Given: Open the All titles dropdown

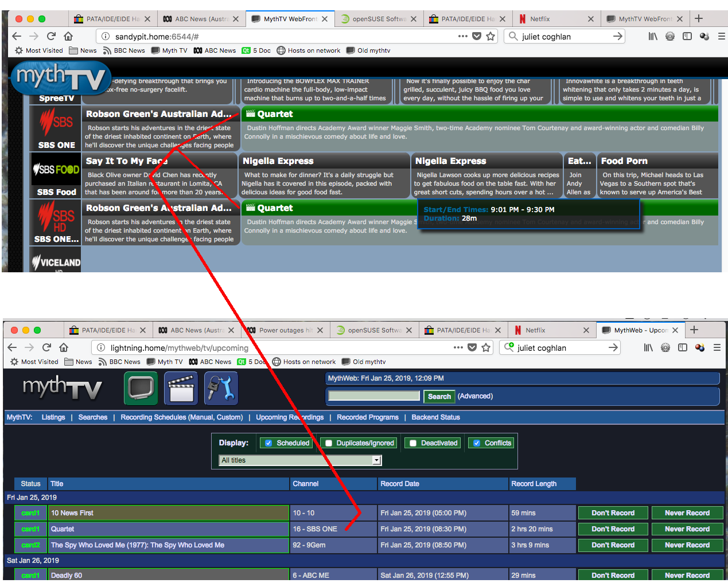Looking at the screenshot, I should pos(300,460).
